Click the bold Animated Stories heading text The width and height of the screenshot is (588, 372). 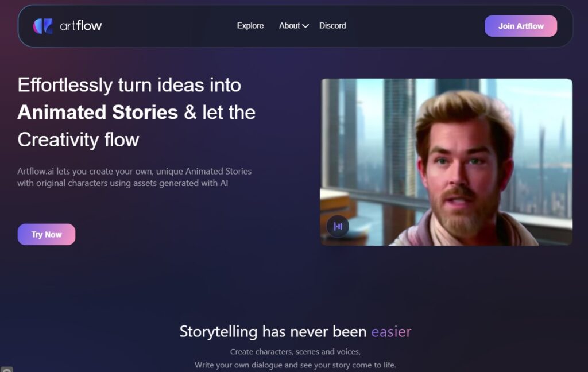pos(98,112)
